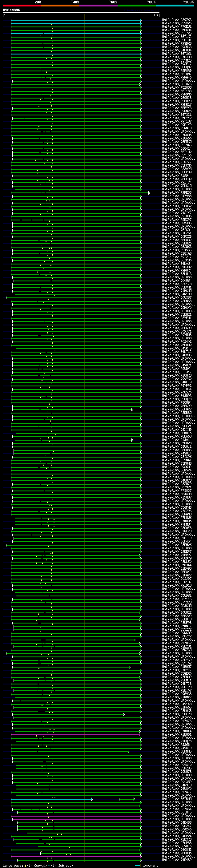Select label UniRef100_B6TBN5
The height and width of the screenshot is (868, 197).
coord(177,799)
